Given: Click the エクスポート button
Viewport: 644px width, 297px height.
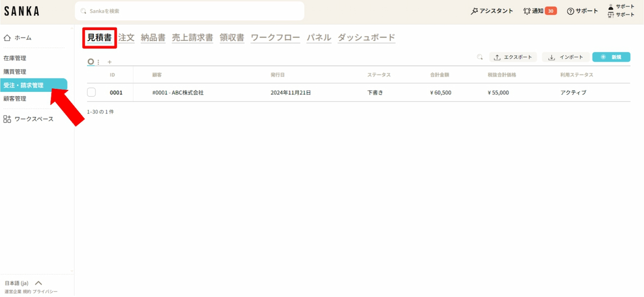Looking at the screenshot, I should pyautogui.click(x=513, y=57).
